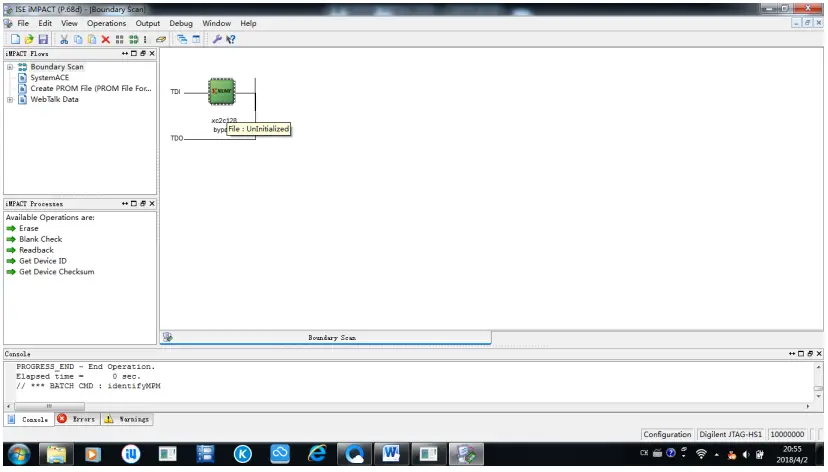
Task: Click the vertical dots toolbar icon
Action: [x=145, y=39]
